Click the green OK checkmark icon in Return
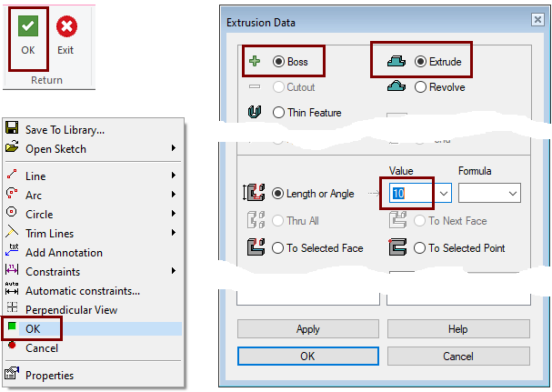The image size is (552, 392). 28,28
